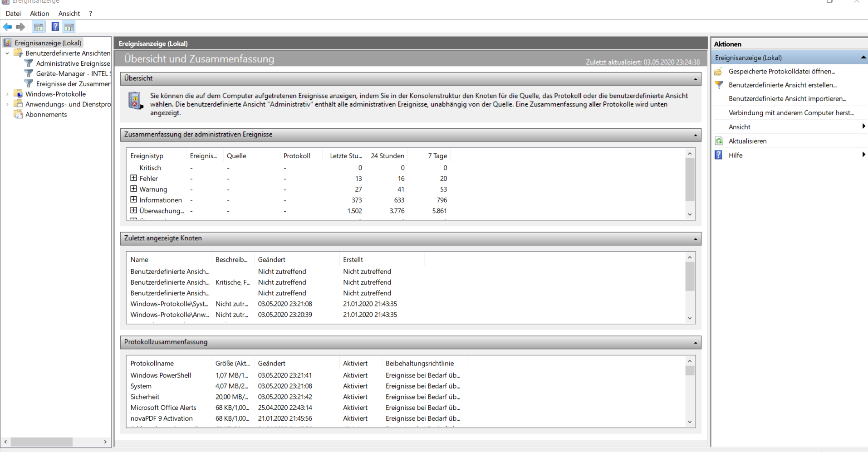Click the filter icon of Ereignisse der Zusammen
The width and height of the screenshot is (868, 452).
[x=29, y=84]
